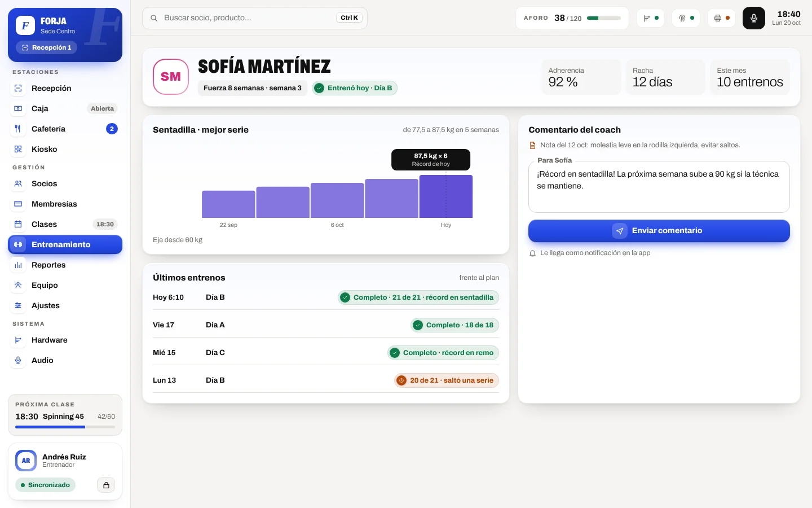812x508 pixels.
Task: Send the coach comment with Enviar comentario
Action: [x=659, y=230]
